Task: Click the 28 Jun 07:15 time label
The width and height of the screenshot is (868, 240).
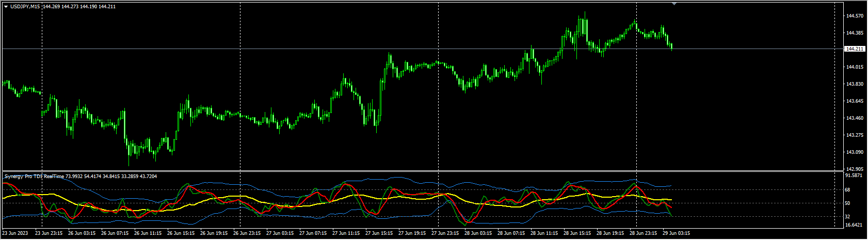Action: point(511,234)
